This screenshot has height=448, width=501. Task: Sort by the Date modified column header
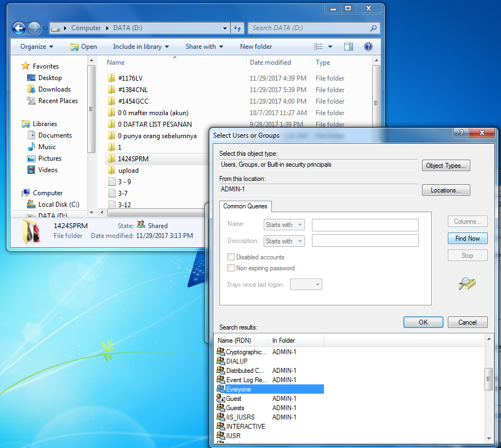279,63
